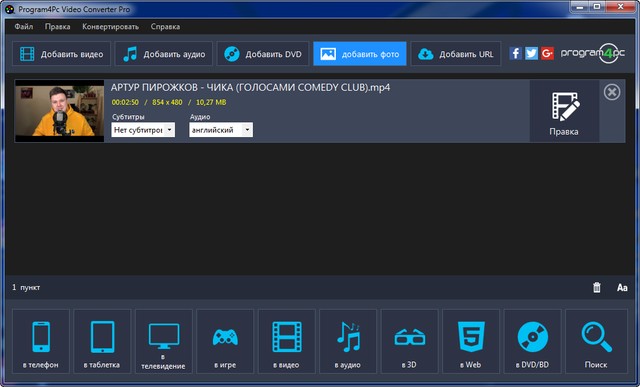Screen dimensions: 640x387
Task: Select the video thumbnail preview
Action: pos(60,111)
